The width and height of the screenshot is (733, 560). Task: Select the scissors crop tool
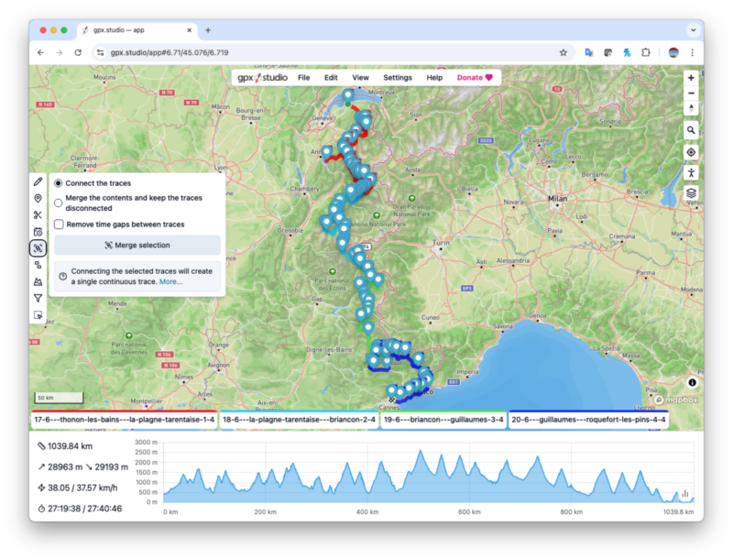pyautogui.click(x=38, y=214)
